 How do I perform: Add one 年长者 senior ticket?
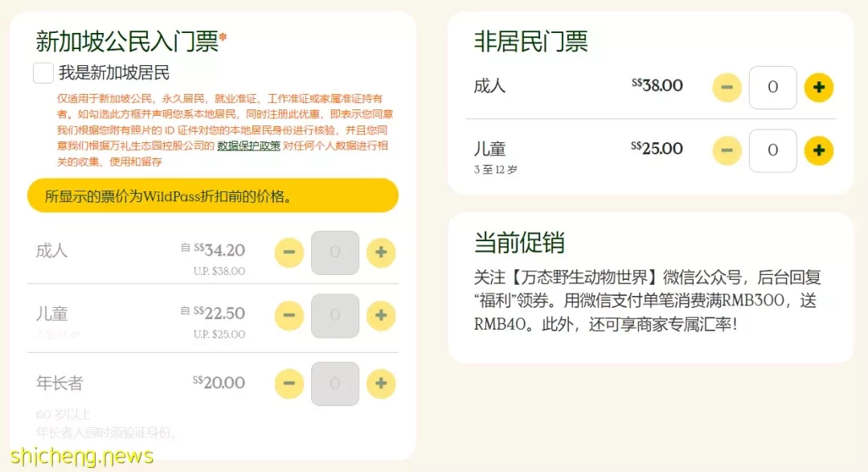point(381,384)
